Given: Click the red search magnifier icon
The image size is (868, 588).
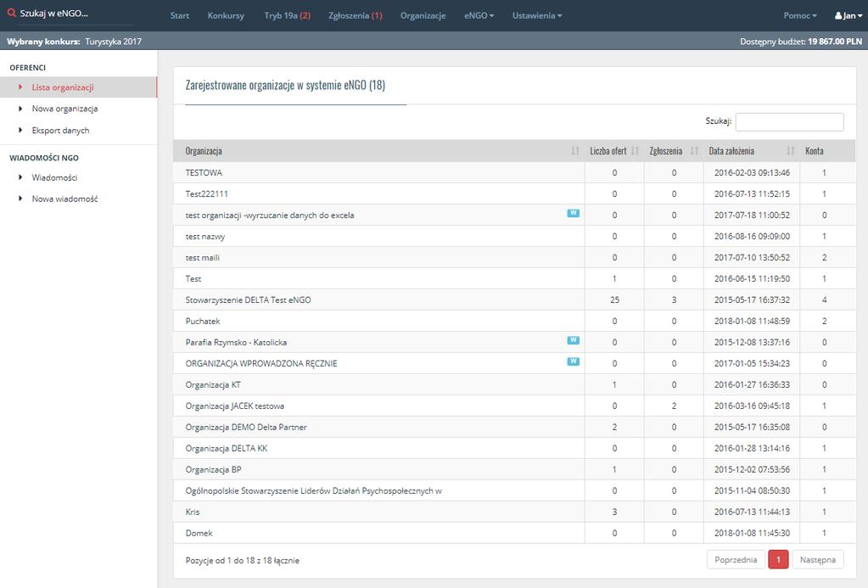Looking at the screenshot, I should [x=11, y=13].
